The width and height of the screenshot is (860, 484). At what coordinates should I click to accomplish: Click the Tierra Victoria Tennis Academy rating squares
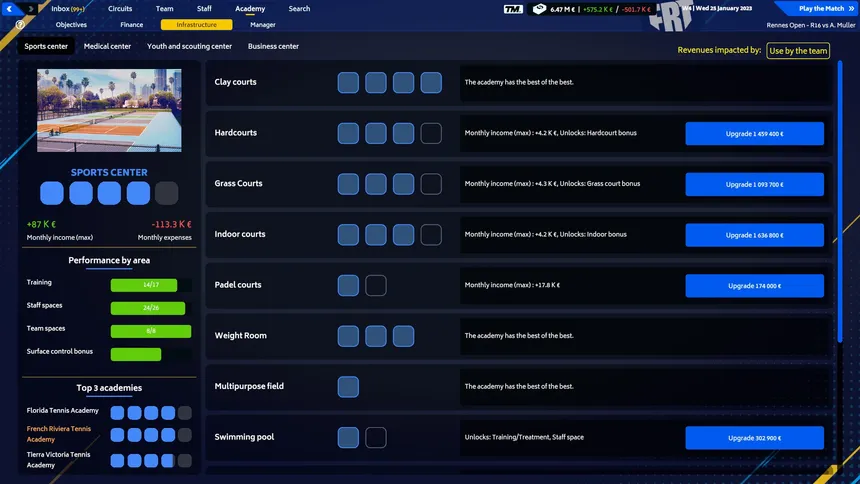[151, 460]
